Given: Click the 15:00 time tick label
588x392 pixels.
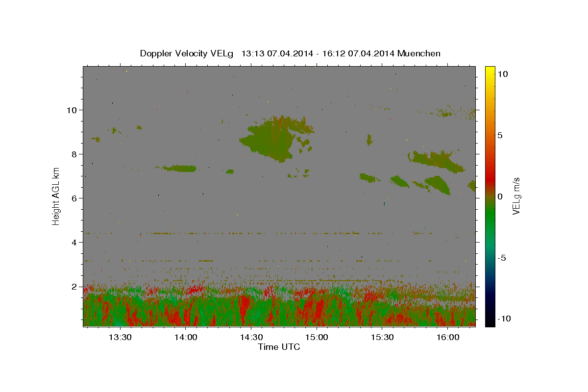Looking at the screenshot, I should [x=317, y=337].
